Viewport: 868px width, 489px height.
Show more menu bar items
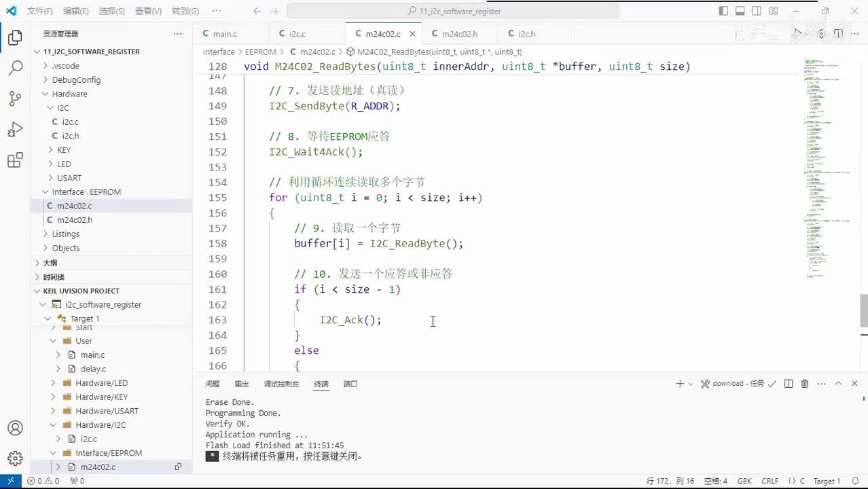[217, 11]
